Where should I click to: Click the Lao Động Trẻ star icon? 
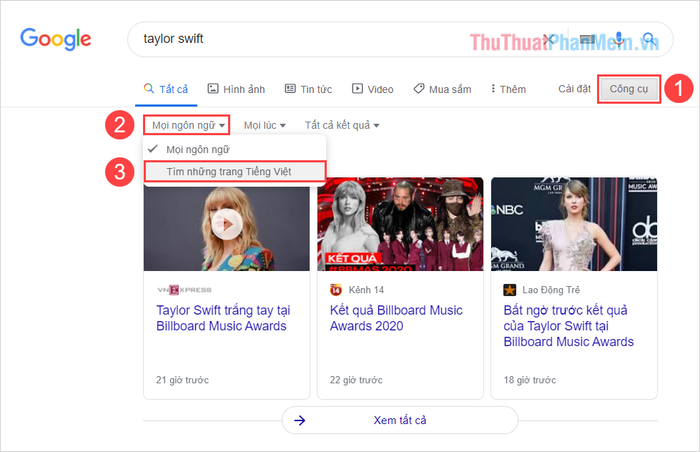(509, 290)
